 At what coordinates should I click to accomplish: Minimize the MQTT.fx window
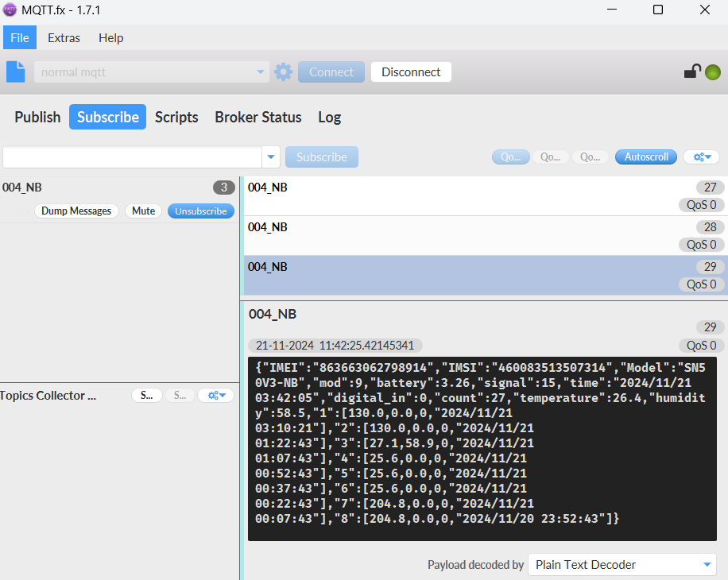pos(612,10)
